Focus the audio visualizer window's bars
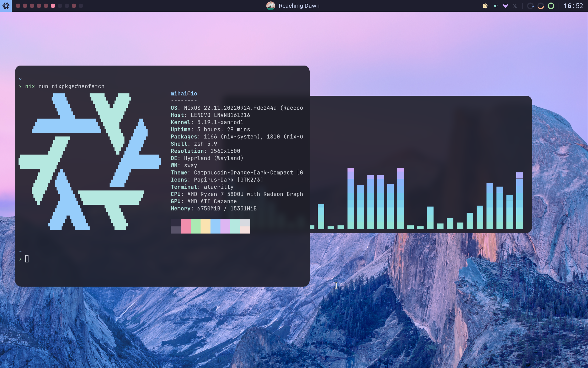The width and height of the screenshot is (588, 368). (x=416, y=198)
